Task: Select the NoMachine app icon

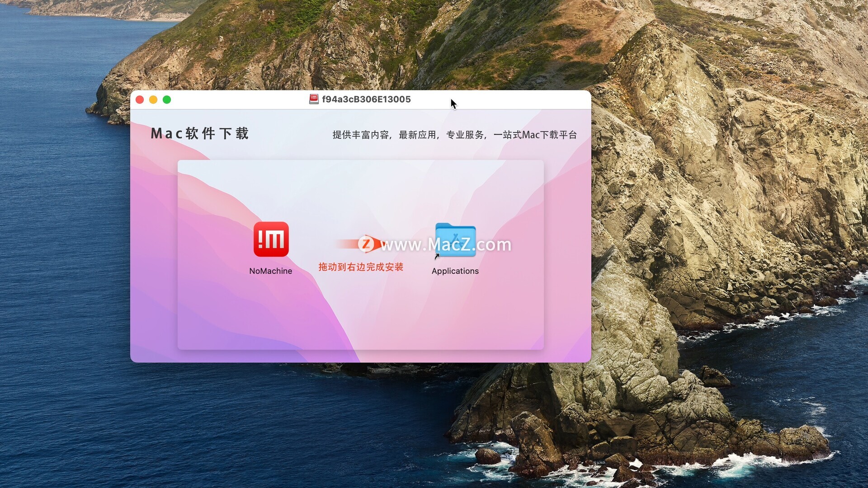Action: 271,239
